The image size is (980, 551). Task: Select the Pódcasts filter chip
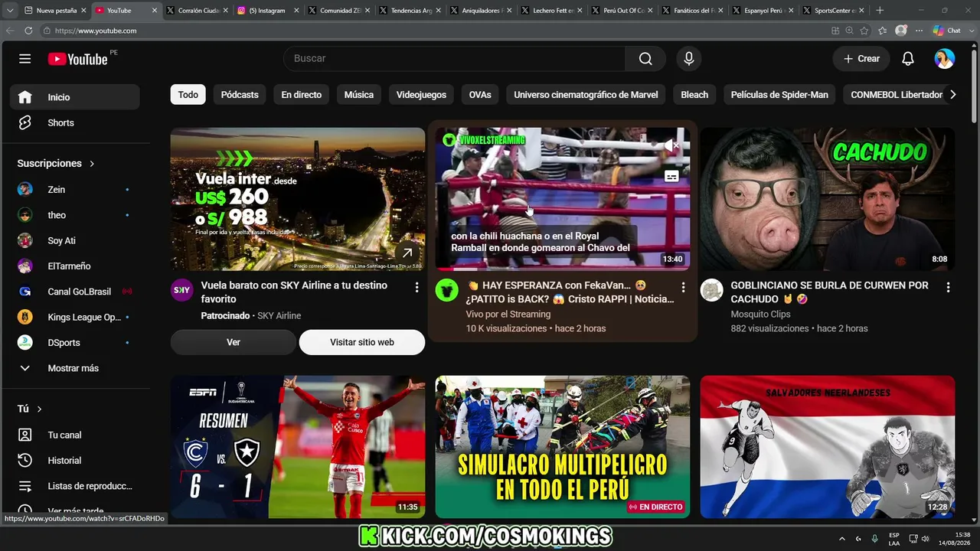point(240,95)
